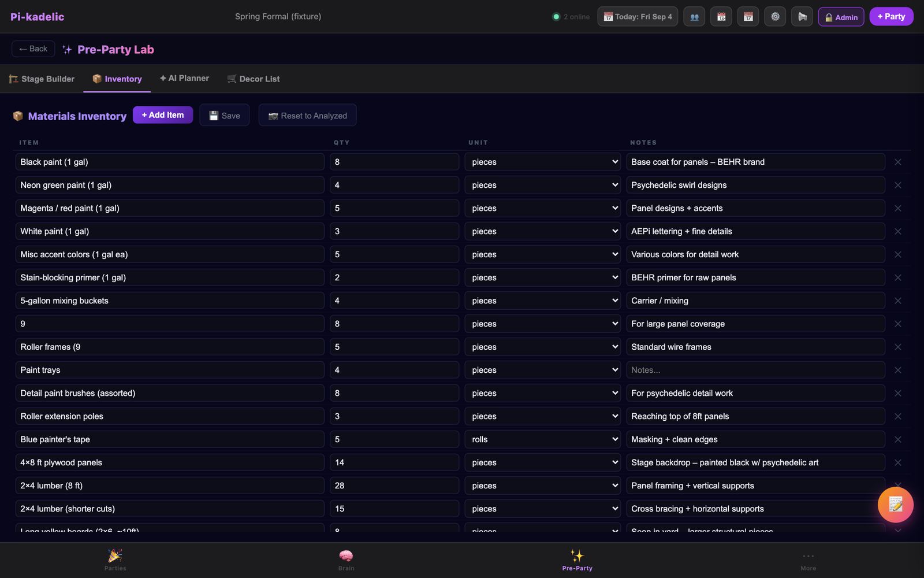This screenshot has height=578, width=924.
Task: Click the Admin lock button
Action: (x=841, y=17)
